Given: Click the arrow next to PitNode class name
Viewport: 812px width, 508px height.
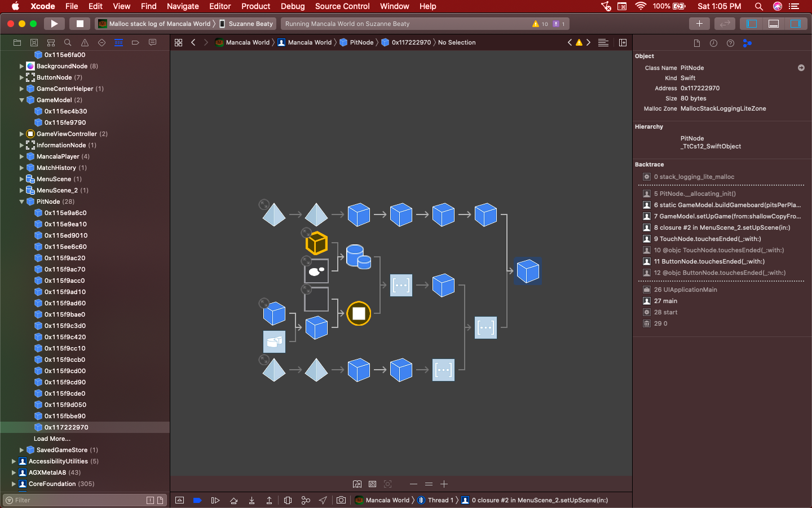Looking at the screenshot, I should pos(801,68).
